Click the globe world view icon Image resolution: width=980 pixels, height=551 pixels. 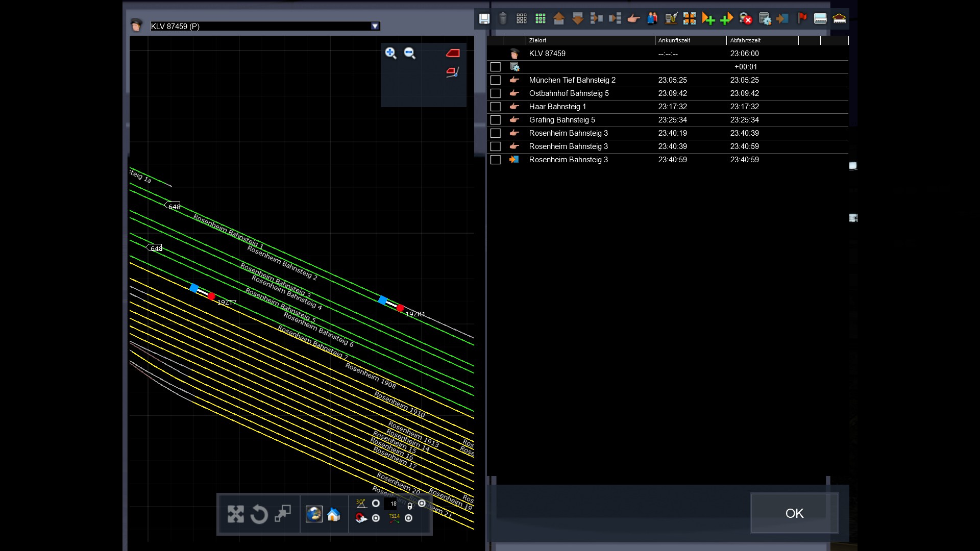314,514
